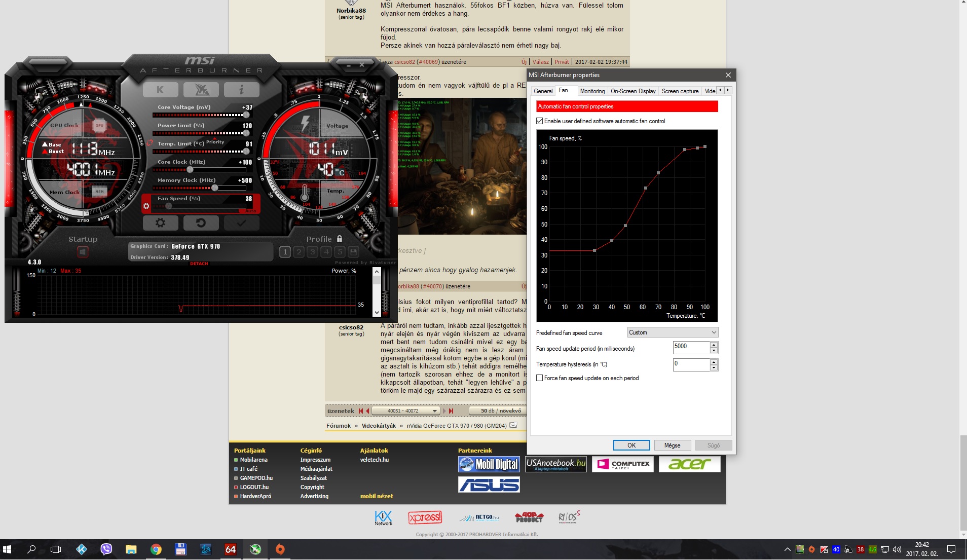967x560 pixels.
Task: Select profile slot 1
Action: click(285, 252)
